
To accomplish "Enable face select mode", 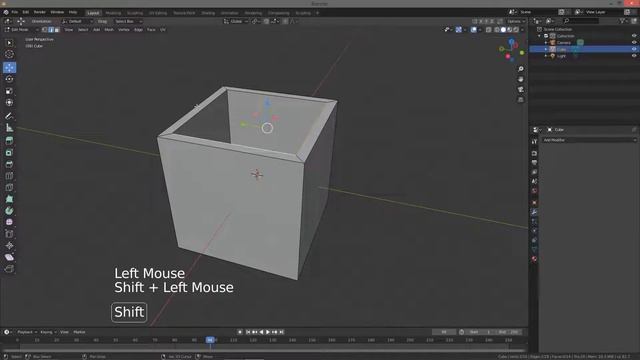I will click(57, 30).
